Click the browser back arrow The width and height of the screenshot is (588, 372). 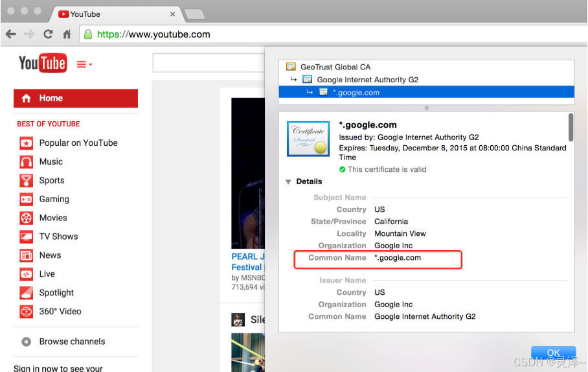[11, 34]
